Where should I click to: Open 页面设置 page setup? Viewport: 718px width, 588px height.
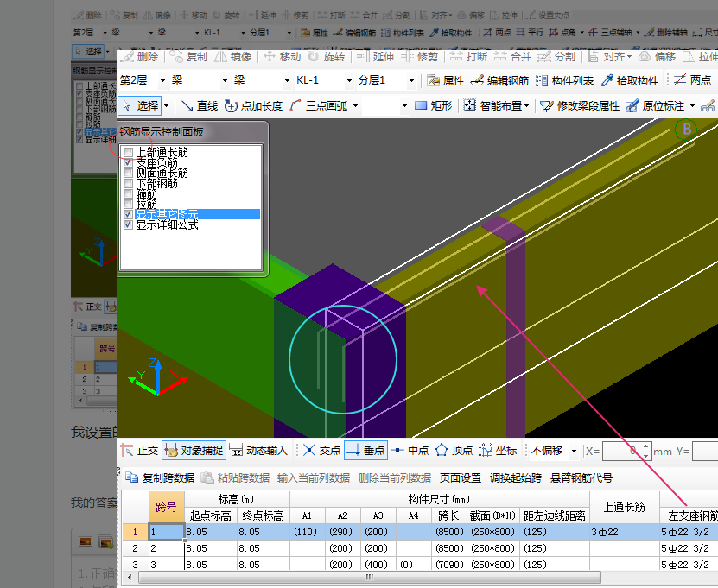point(461,478)
